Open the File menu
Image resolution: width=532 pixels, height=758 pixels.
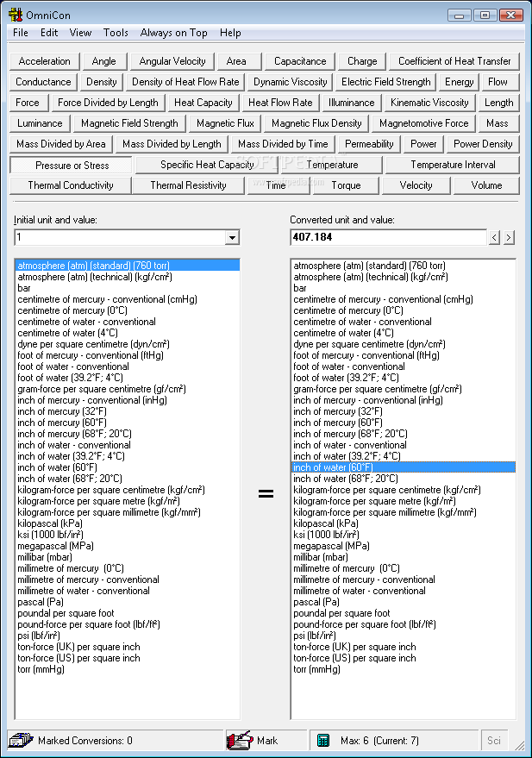pos(21,33)
